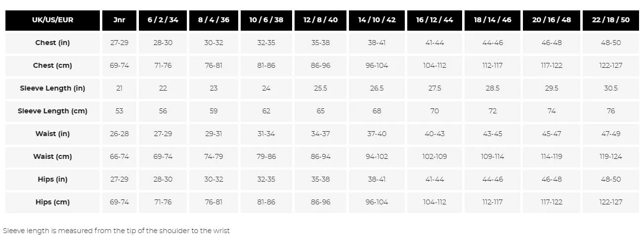This screenshot has height=246, width=644.
Task: Select the Jnr size column header
Action: pyautogui.click(x=119, y=20)
